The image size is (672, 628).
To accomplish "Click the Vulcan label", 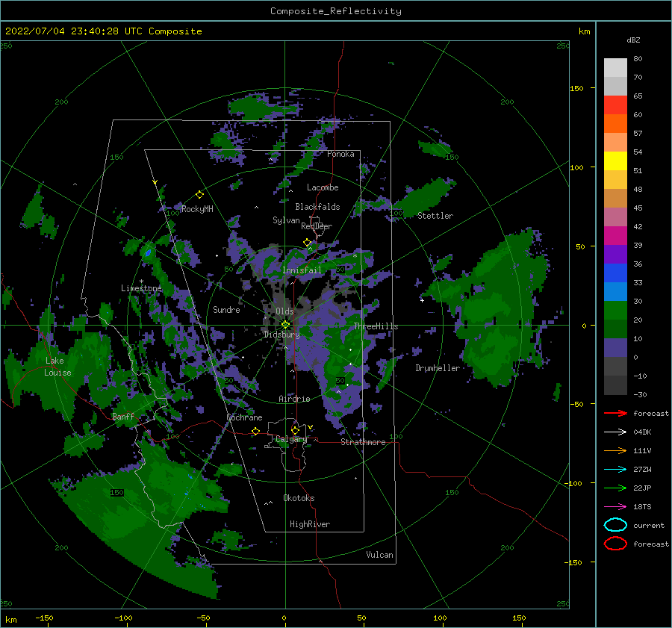I will click(x=380, y=555).
